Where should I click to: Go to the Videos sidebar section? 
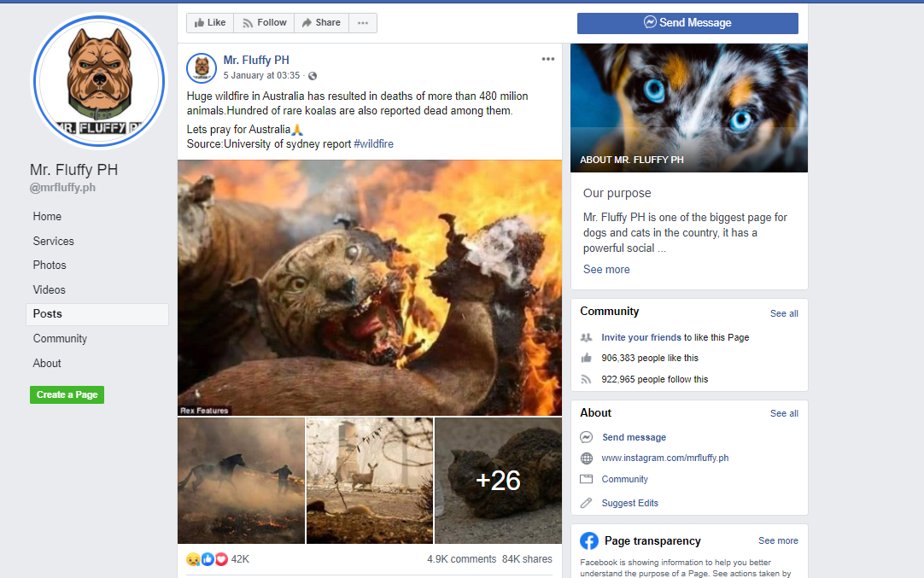(x=50, y=290)
